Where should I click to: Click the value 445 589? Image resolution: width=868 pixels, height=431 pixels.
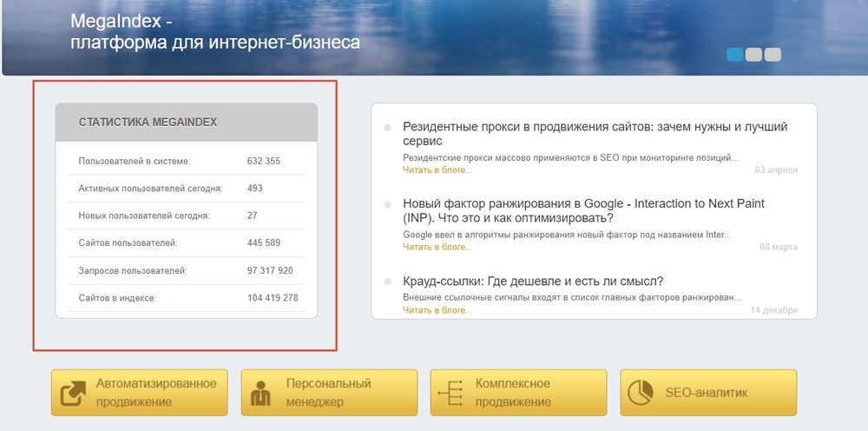264,242
